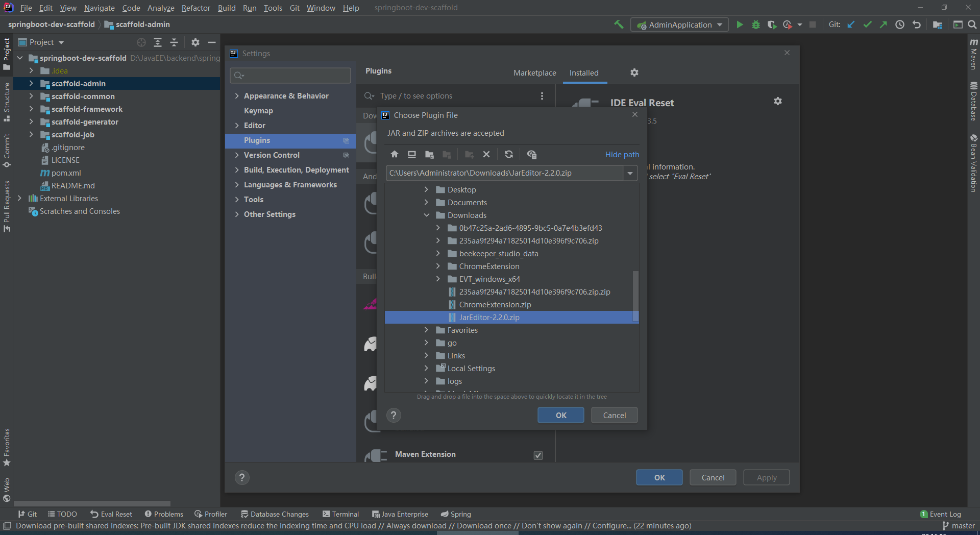
Task: Open the AdminApplication run configuration dropdown
Action: click(720, 25)
